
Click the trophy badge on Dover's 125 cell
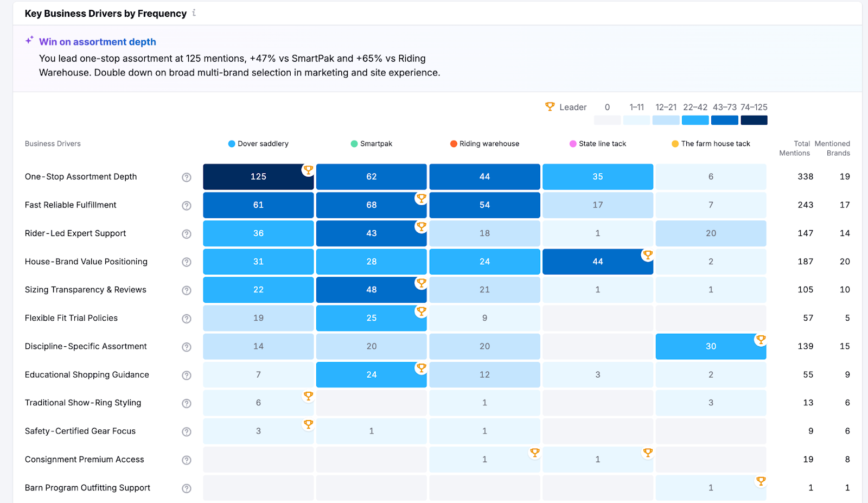(308, 170)
